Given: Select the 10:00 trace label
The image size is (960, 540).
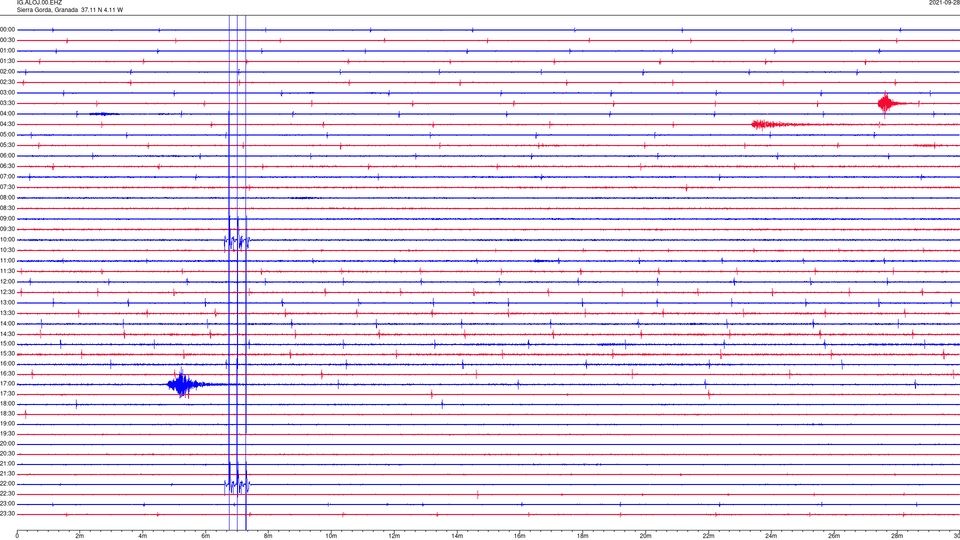Looking at the screenshot, I should (x=8, y=240).
